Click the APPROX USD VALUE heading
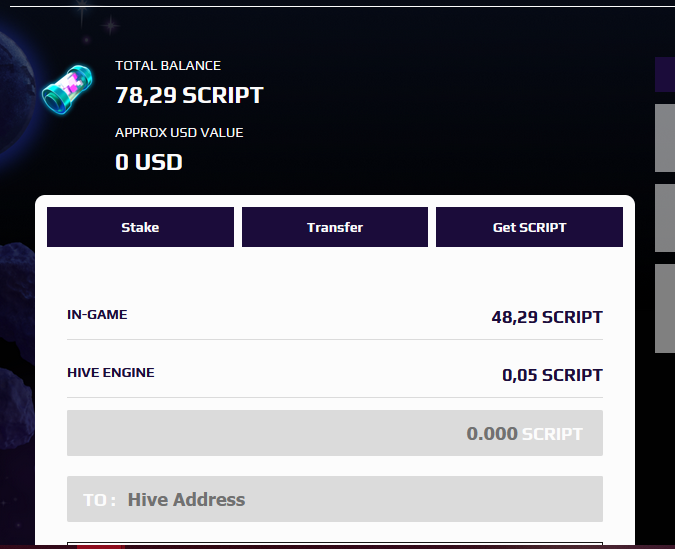 (179, 133)
